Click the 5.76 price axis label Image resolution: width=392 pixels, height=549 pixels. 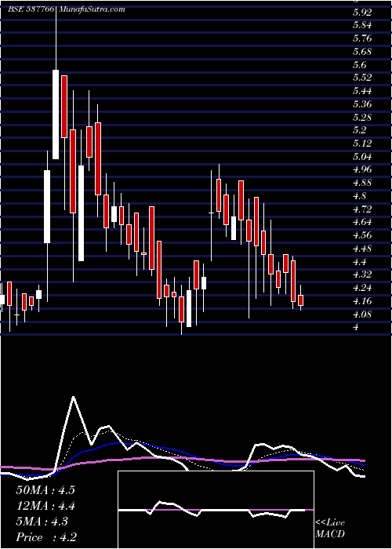[362, 38]
